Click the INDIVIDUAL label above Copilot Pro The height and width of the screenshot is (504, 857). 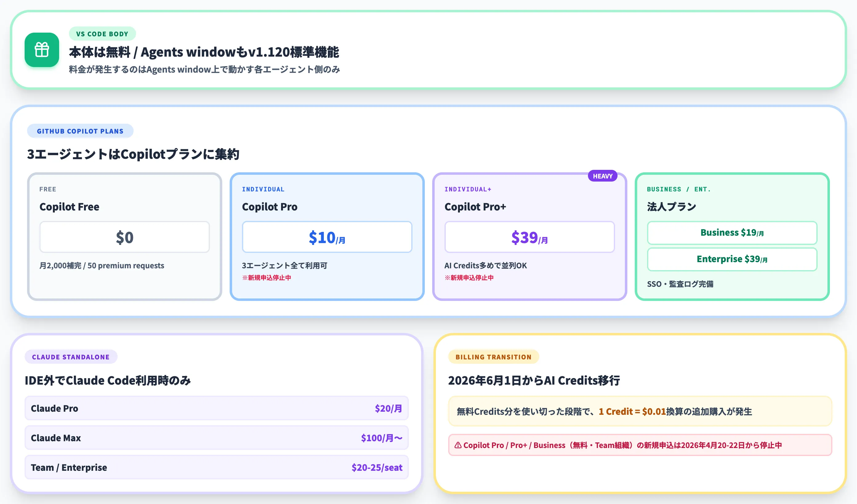coord(263,189)
